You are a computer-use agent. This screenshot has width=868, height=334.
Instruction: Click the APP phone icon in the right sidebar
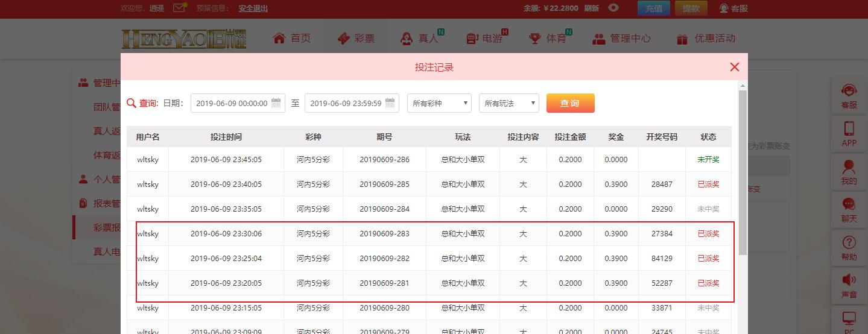(849, 130)
